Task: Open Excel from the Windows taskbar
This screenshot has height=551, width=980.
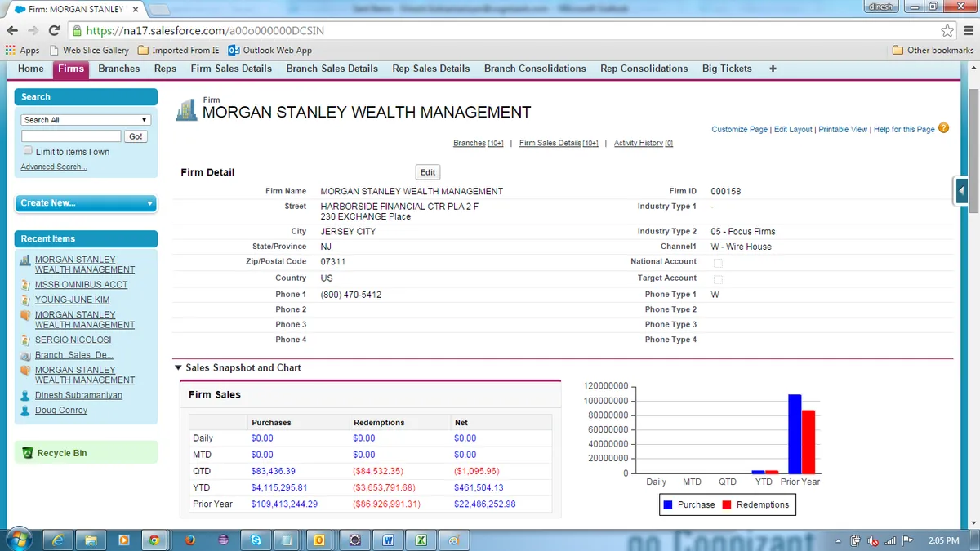Action: pos(421,540)
